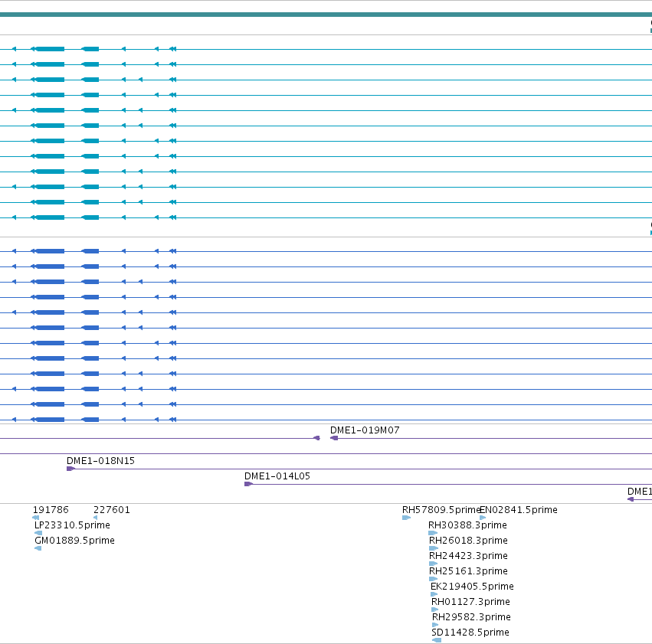Screen dimensions: 652x644
Task: Click the RH29582.3prime EST label
Action: (471, 617)
